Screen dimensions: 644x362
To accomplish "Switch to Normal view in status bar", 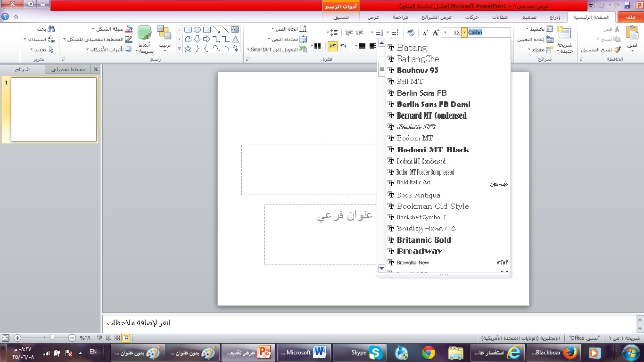I will pyautogui.click(x=126, y=338).
